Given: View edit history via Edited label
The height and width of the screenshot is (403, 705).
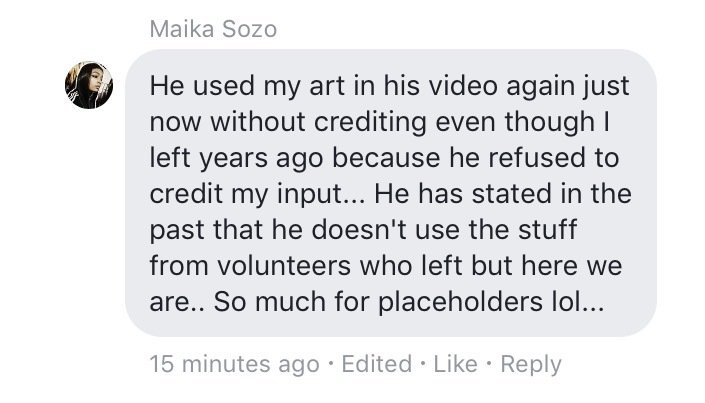Looking at the screenshot, I should pos(376,363).
